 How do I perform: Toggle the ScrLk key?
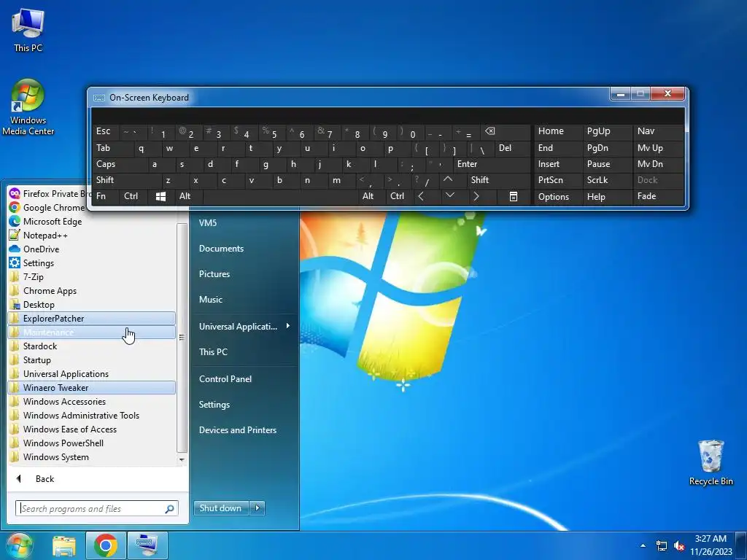607,180
